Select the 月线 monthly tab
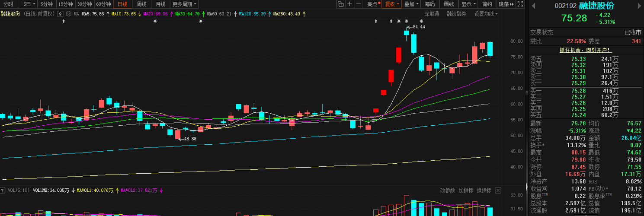This screenshot has height=216, width=644. (x=160, y=4)
